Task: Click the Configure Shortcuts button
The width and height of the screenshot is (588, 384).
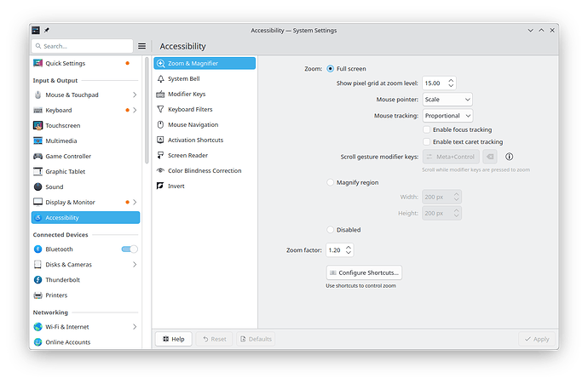Action: pyautogui.click(x=364, y=272)
